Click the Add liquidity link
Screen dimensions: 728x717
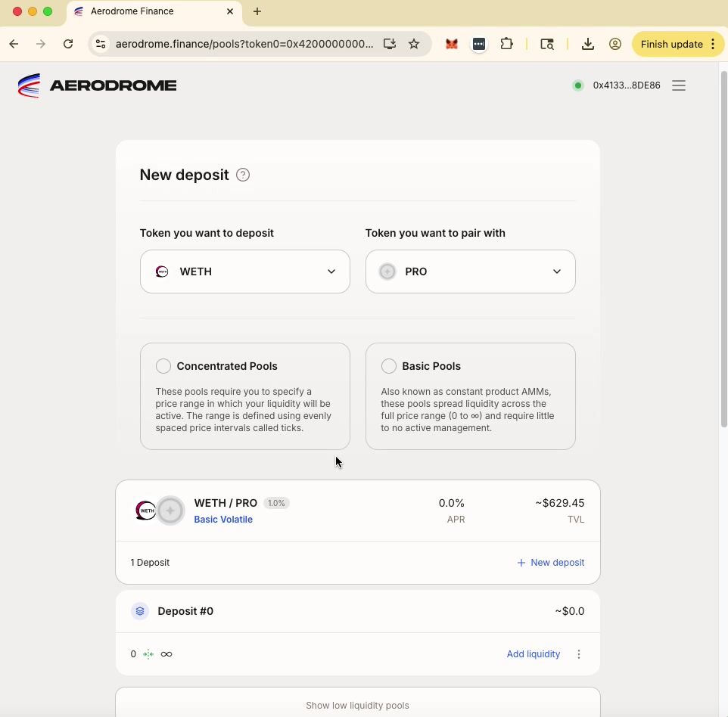533,654
